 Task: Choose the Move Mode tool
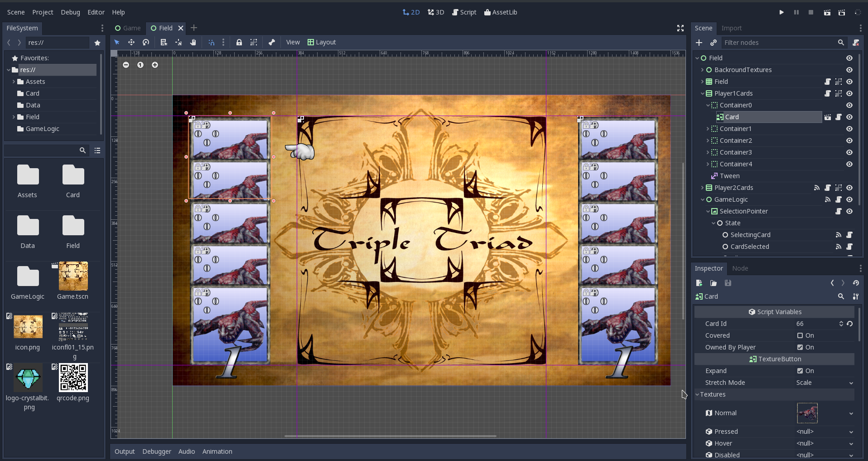tap(131, 42)
